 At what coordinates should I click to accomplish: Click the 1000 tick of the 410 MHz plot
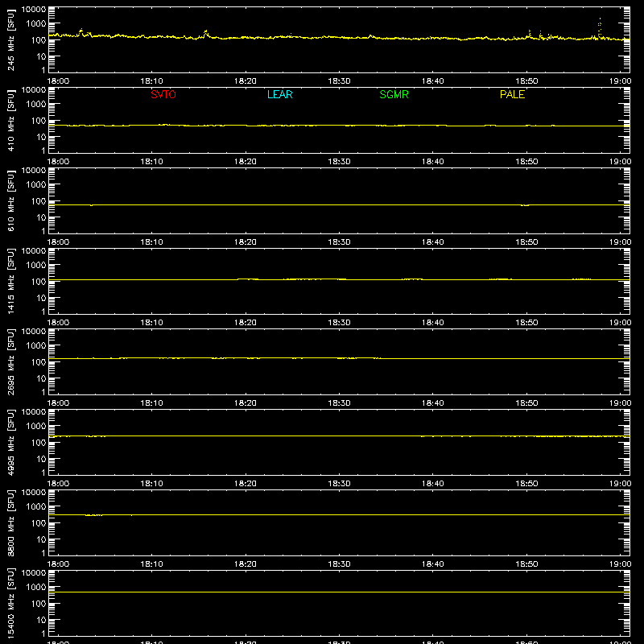click(x=36, y=105)
